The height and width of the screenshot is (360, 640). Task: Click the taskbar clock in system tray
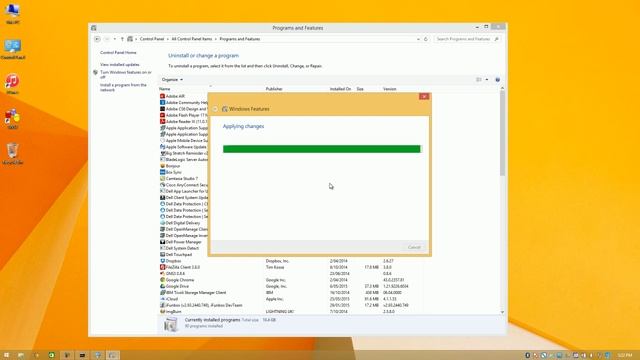pyautogui.click(x=624, y=356)
